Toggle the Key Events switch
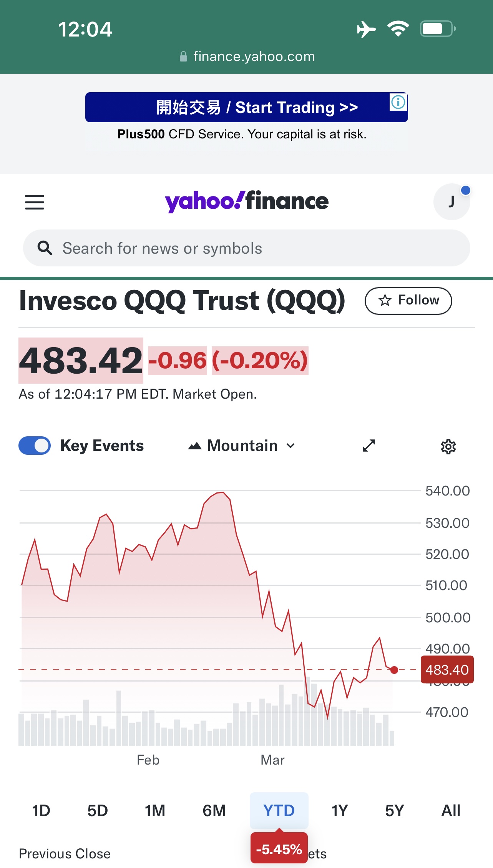Screen dimensions: 493x868 point(35,446)
